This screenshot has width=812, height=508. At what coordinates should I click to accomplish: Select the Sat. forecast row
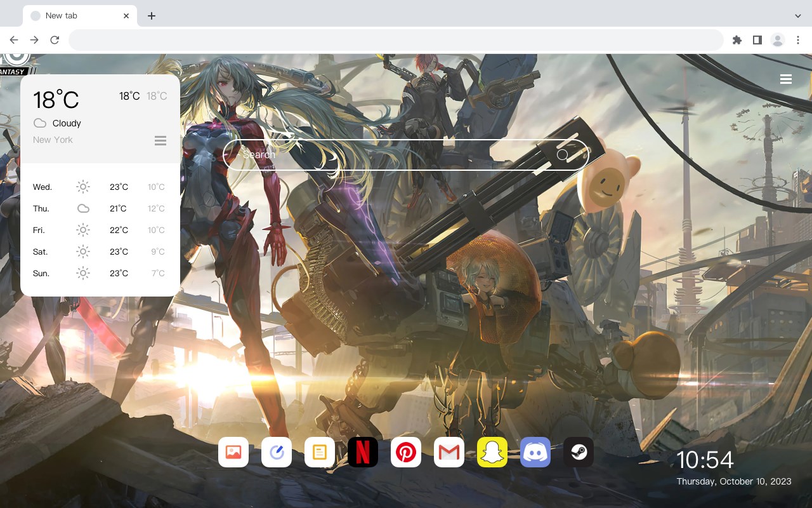(x=100, y=251)
